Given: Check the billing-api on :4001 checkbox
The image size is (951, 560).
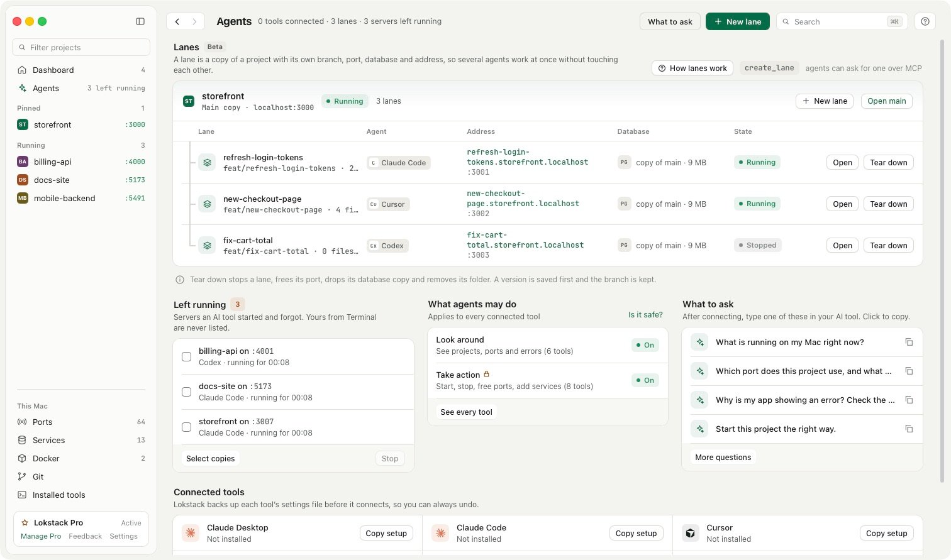Looking at the screenshot, I should (186, 356).
